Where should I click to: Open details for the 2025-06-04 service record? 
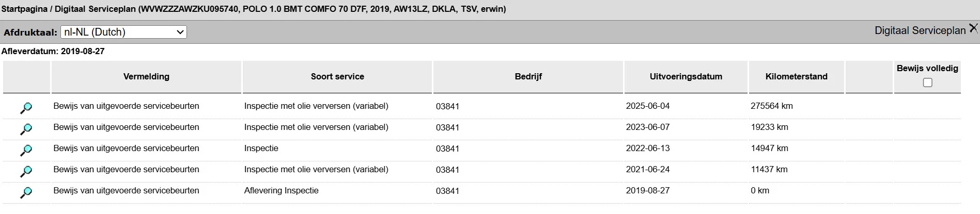click(26, 108)
